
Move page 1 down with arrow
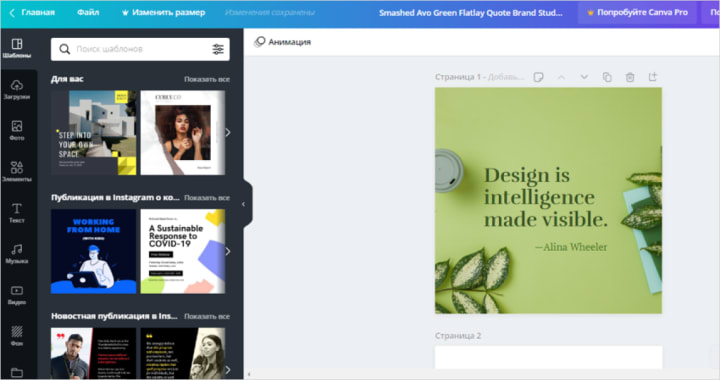pyautogui.click(x=584, y=77)
